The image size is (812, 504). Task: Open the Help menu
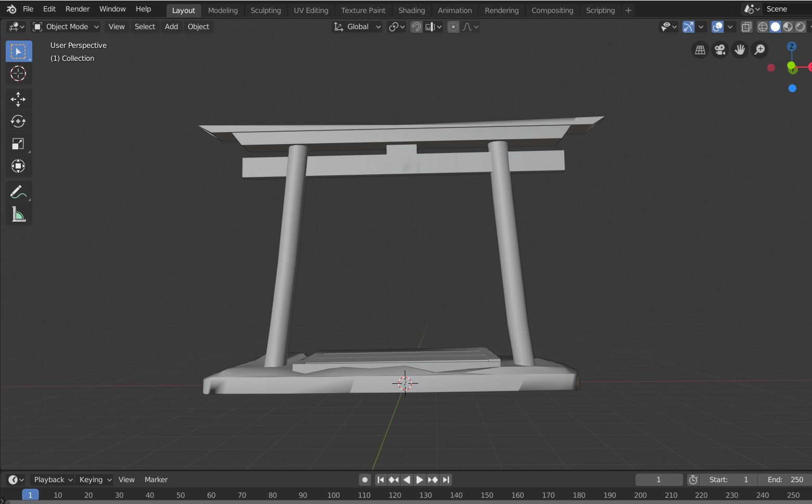(144, 9)
